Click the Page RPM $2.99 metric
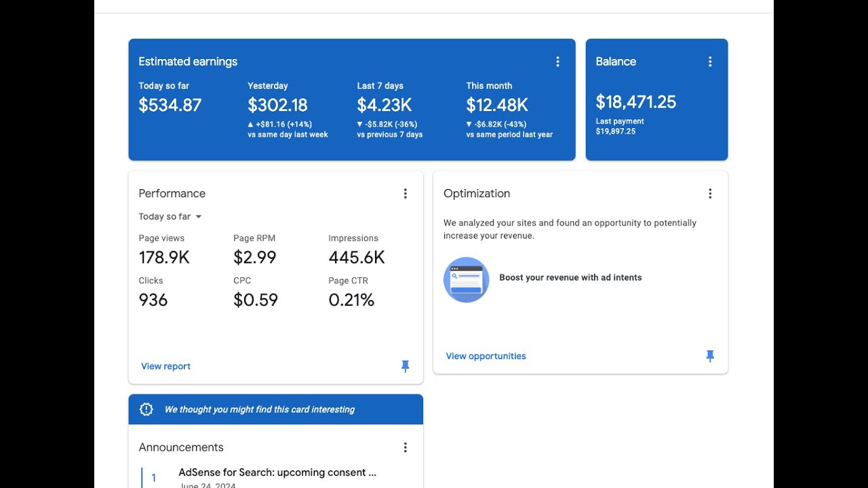Viewport: 868px width, 488px height. point(254,258)
